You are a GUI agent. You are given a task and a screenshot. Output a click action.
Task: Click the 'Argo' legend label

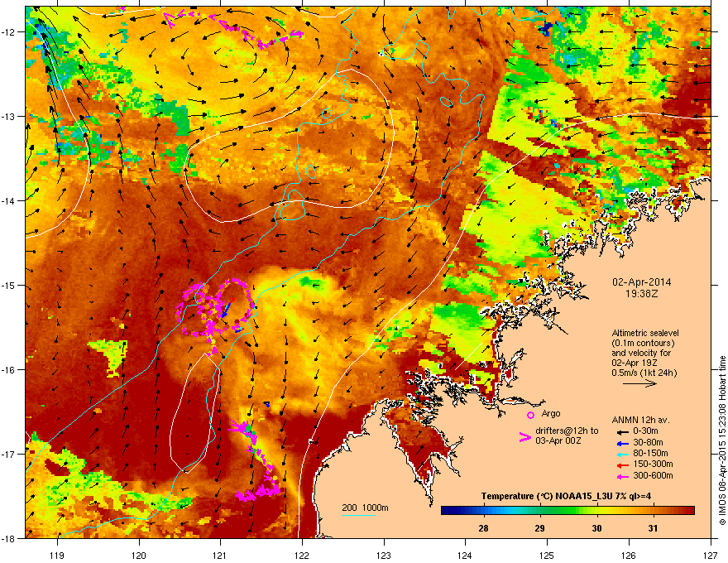point(551,413)
